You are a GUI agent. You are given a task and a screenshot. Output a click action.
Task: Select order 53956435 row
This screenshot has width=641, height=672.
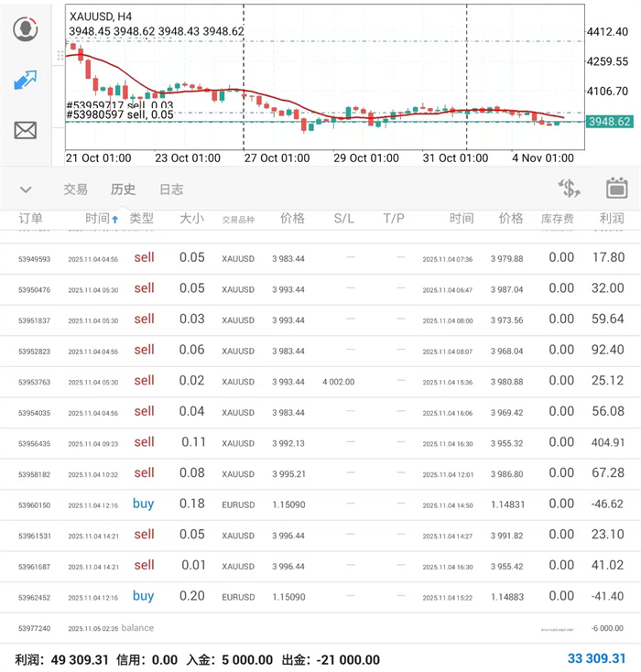[320, 443]
